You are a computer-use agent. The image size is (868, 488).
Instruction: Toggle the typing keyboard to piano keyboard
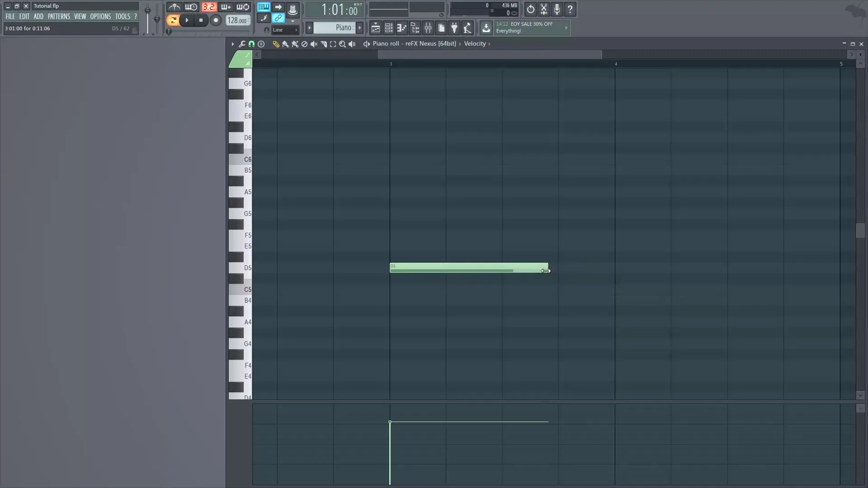coord(264,7)
